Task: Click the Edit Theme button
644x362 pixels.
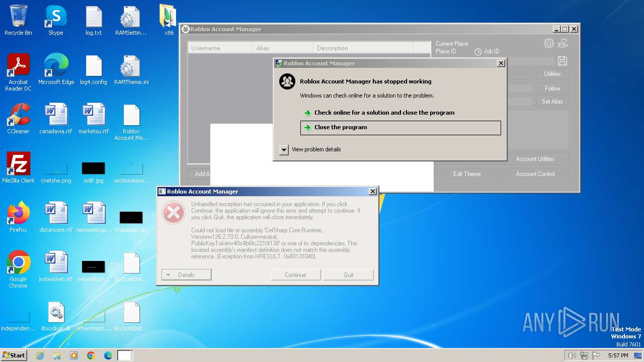Action: pos(467,174)
